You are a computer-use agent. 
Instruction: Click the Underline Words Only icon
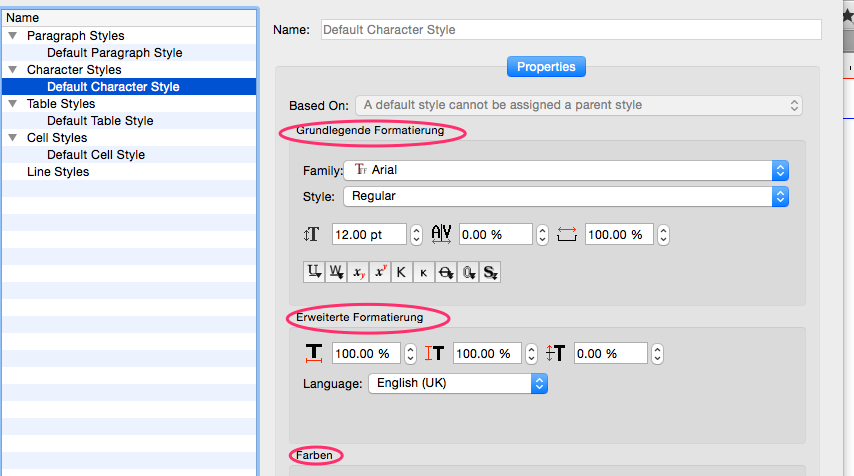tap(336, 271)
